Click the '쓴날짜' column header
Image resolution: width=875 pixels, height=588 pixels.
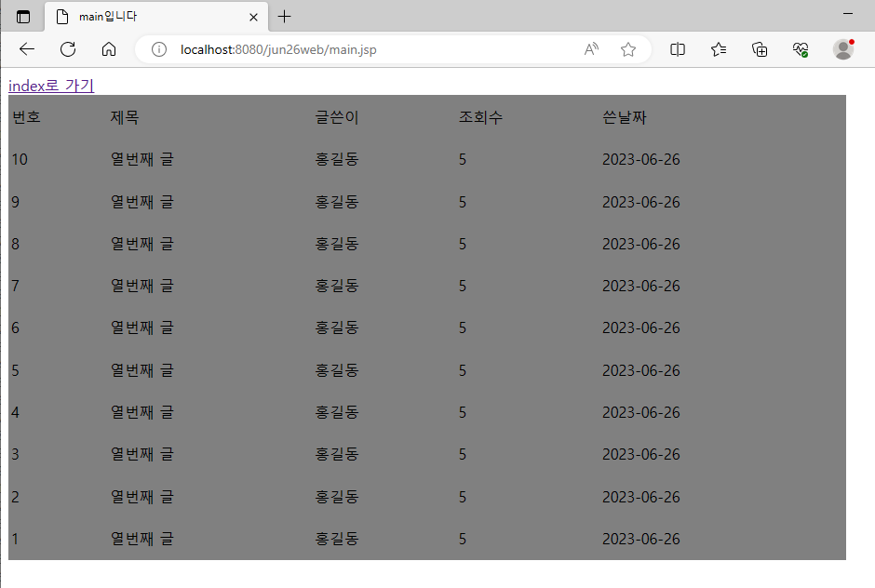[625, 117]
